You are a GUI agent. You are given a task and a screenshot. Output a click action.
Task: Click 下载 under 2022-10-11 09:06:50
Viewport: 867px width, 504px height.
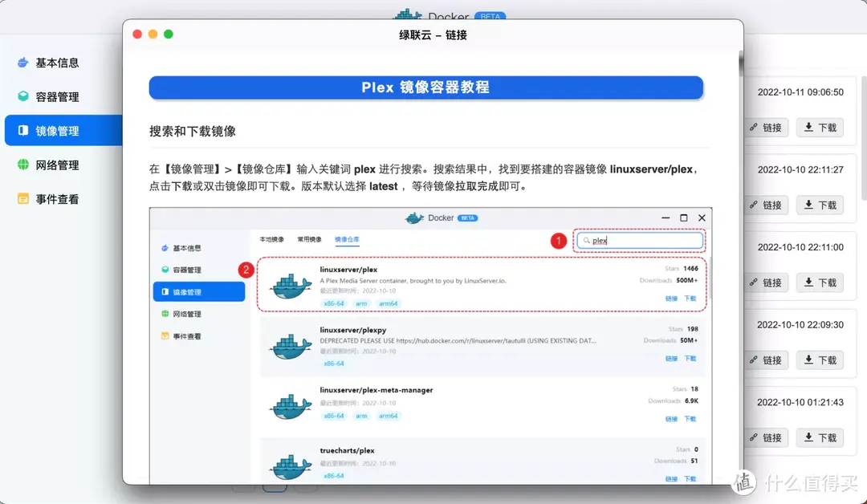[x=820, y=128]
